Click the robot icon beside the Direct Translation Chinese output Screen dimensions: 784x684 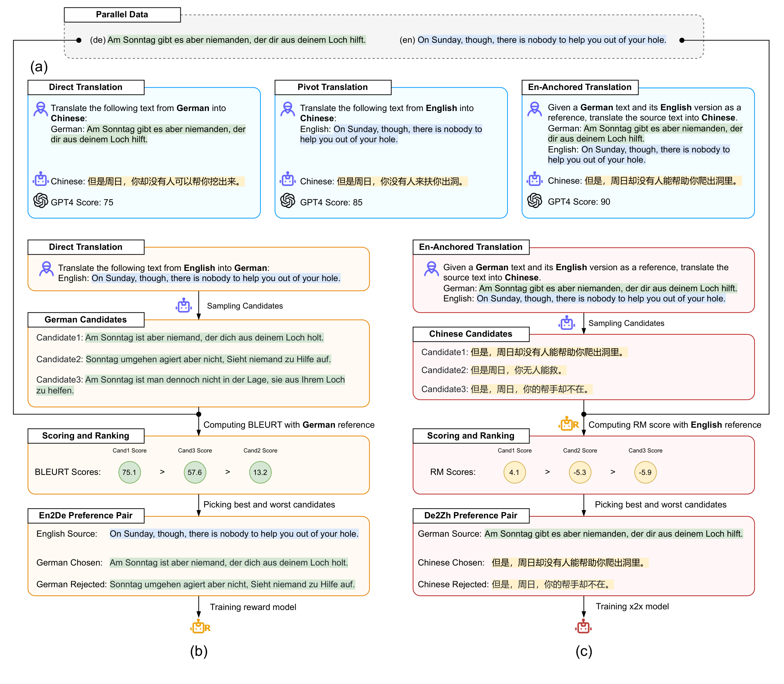click(40, 179)
